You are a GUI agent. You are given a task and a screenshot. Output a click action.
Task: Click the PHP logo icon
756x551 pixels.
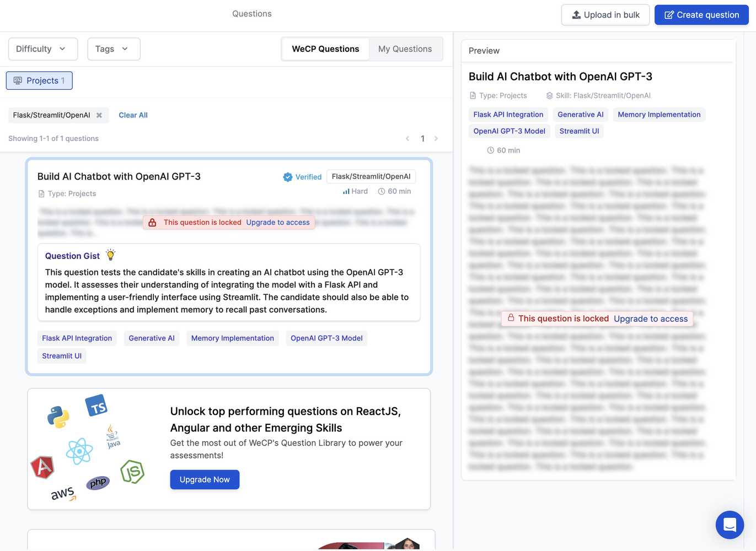(x=98, y=483)
